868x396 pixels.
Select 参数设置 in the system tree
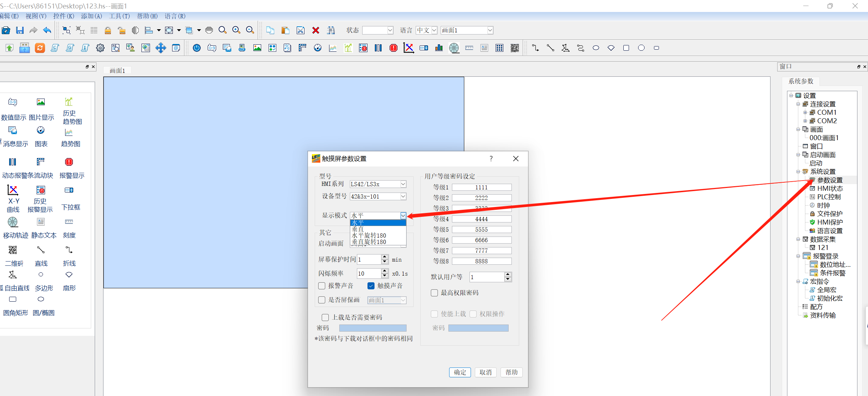click(830, 180)
